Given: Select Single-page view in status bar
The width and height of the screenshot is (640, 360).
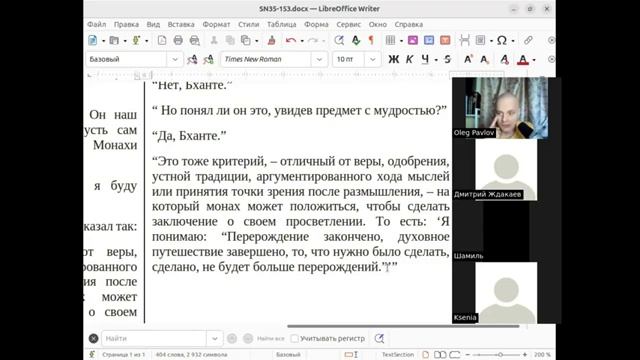Looking at the screenshot, I should click(425, 355).
